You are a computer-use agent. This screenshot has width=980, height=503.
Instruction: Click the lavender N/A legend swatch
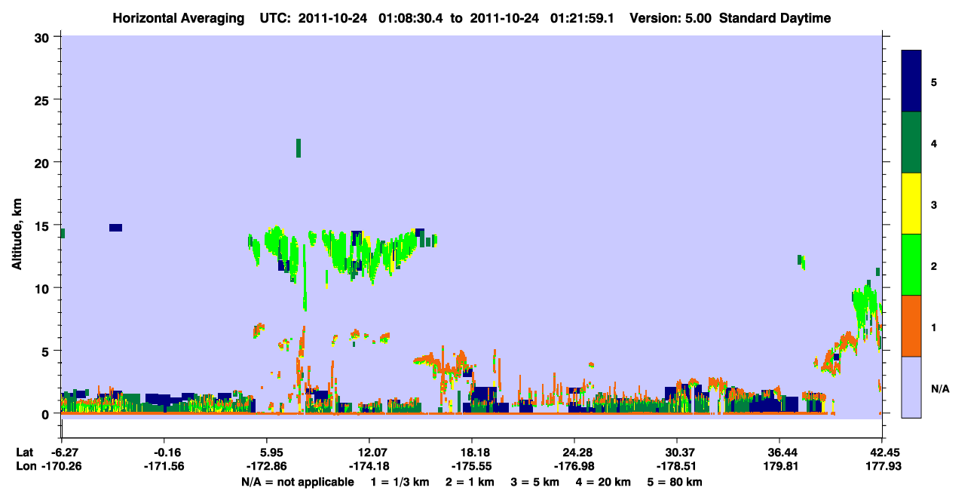tap(911, 387)
